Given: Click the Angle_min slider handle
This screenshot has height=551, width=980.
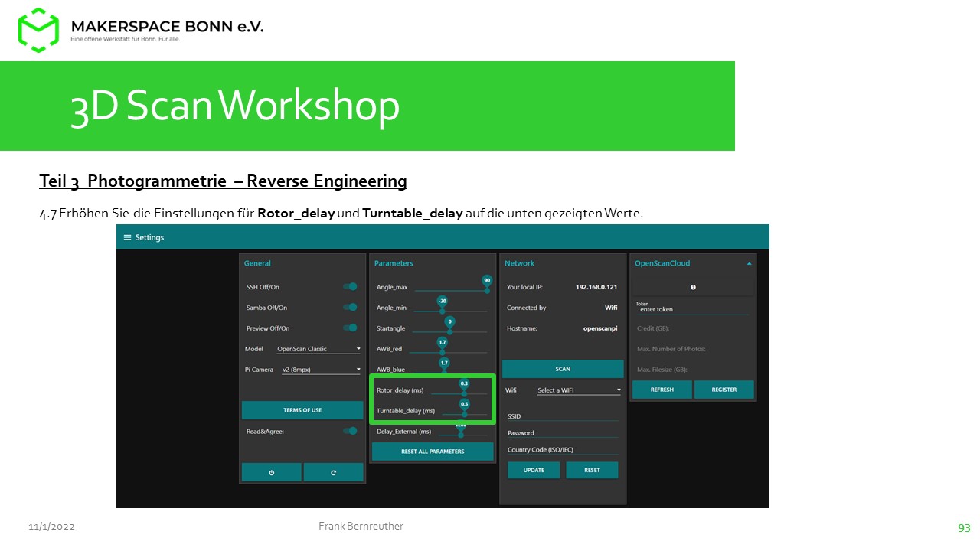Looking at the screenshot, I should [442, 311].
